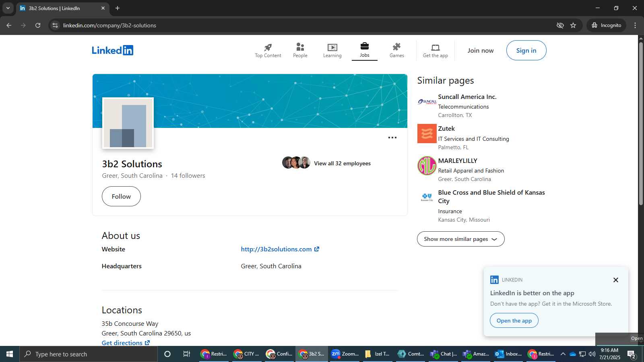Open the Top Content navigation item

pos(268,51)
